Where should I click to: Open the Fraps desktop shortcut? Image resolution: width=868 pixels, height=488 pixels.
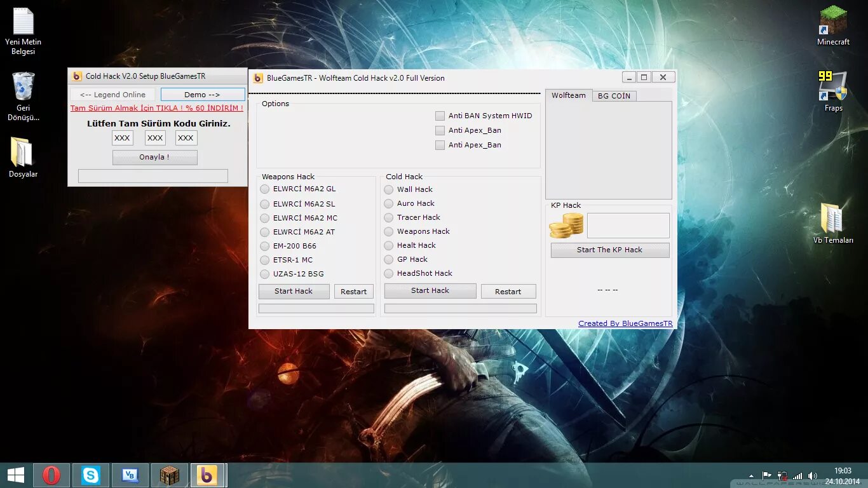(x=833, y=91)
